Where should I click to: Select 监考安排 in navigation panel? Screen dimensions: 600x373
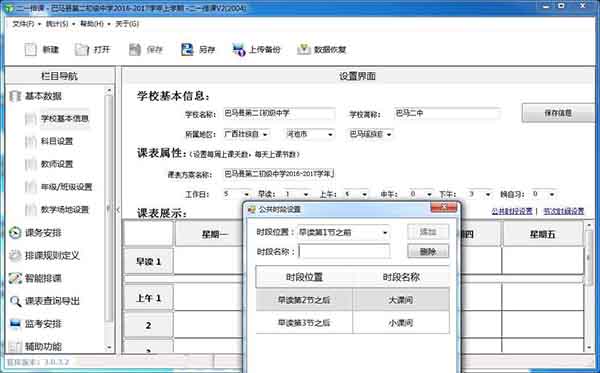pos(43,324)
